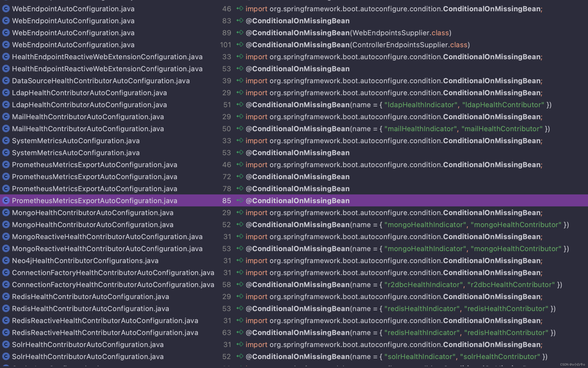588x368 pixels.
Task: Click the highlighted PrometheusMetricsExportAutoConfiguration.java line 85 row
Action: pos(94,201)
